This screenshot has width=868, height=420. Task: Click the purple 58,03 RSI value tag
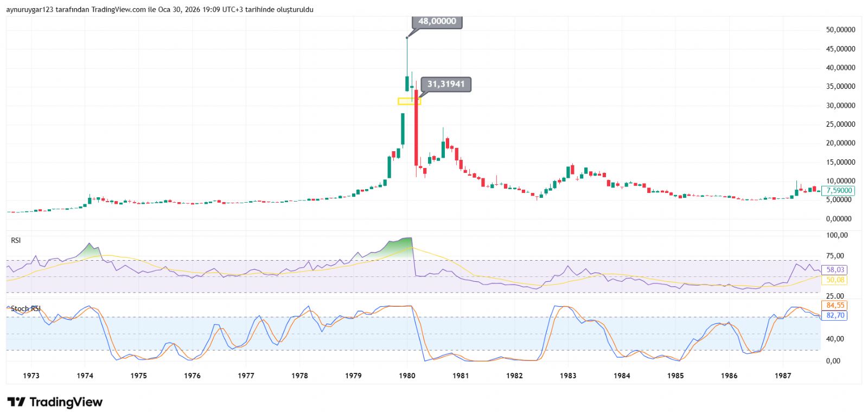pos(835,269)
